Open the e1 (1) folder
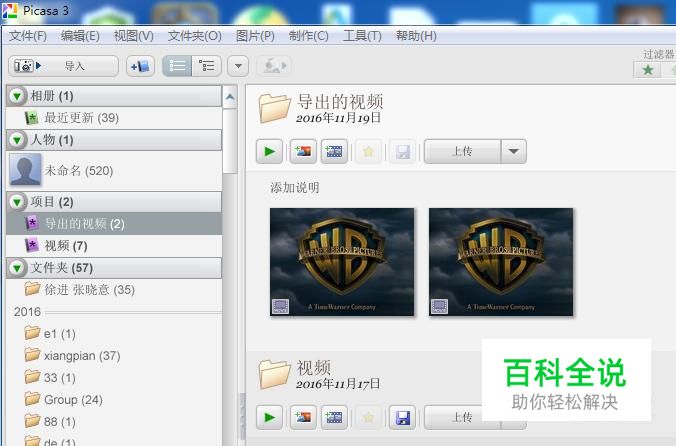This screenshot has height=446, width=676. 114,334
